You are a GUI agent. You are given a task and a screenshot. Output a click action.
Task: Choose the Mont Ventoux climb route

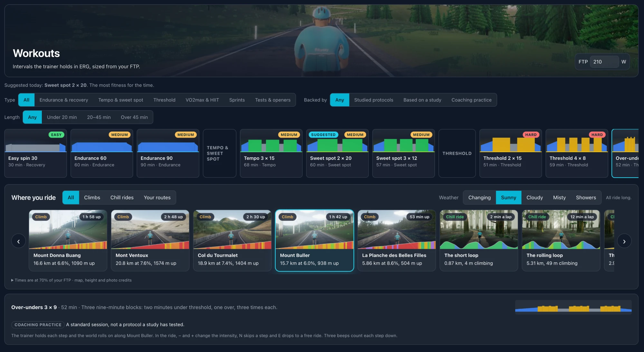(x=150, y=240)
